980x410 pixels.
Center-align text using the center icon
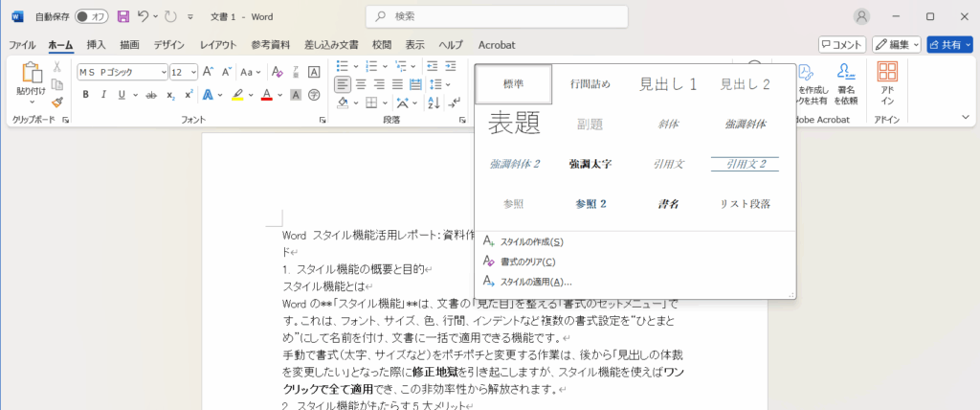[361, 83]
